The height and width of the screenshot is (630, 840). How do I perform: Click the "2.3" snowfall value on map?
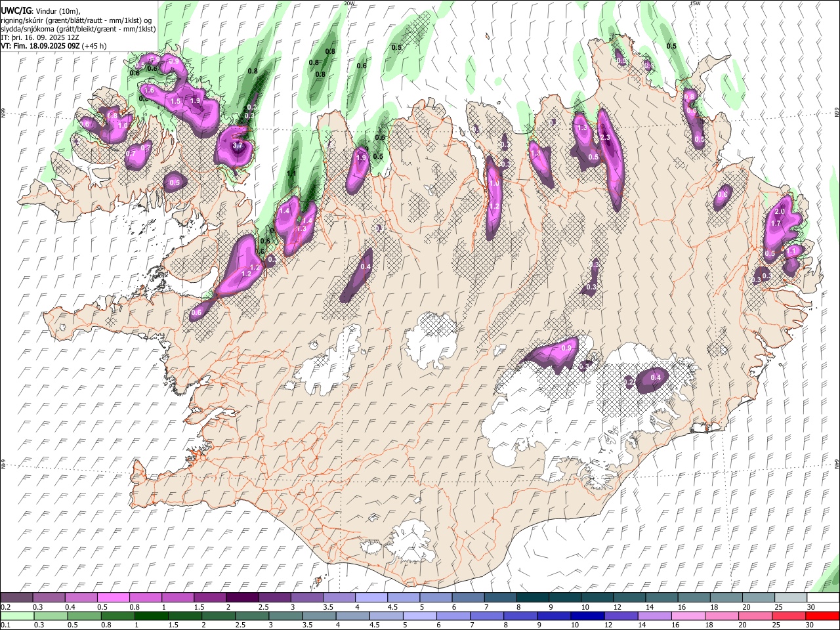(x=605, y=137)
